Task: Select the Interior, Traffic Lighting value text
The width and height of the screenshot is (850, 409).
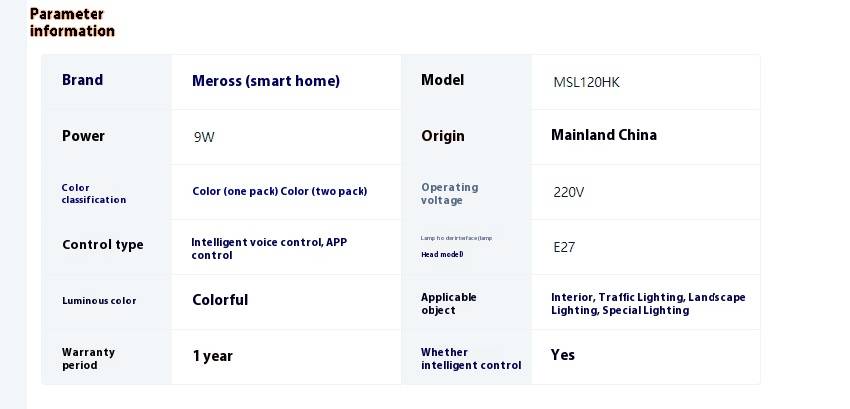Action: (648, 304)
